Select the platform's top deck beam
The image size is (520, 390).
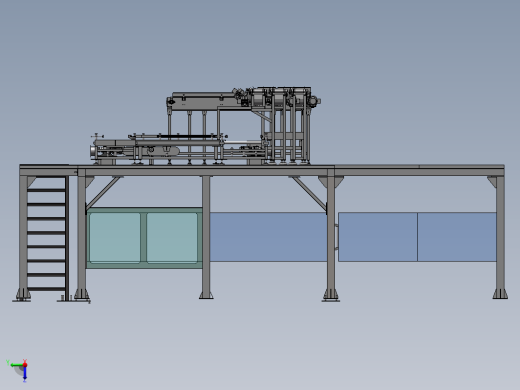(x=262, y=171)
